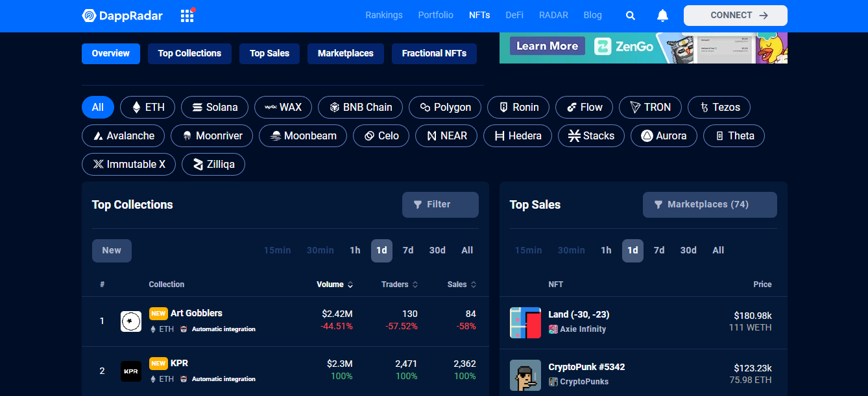
Task: Filter by BNB Chain
Action: [360, 107]
